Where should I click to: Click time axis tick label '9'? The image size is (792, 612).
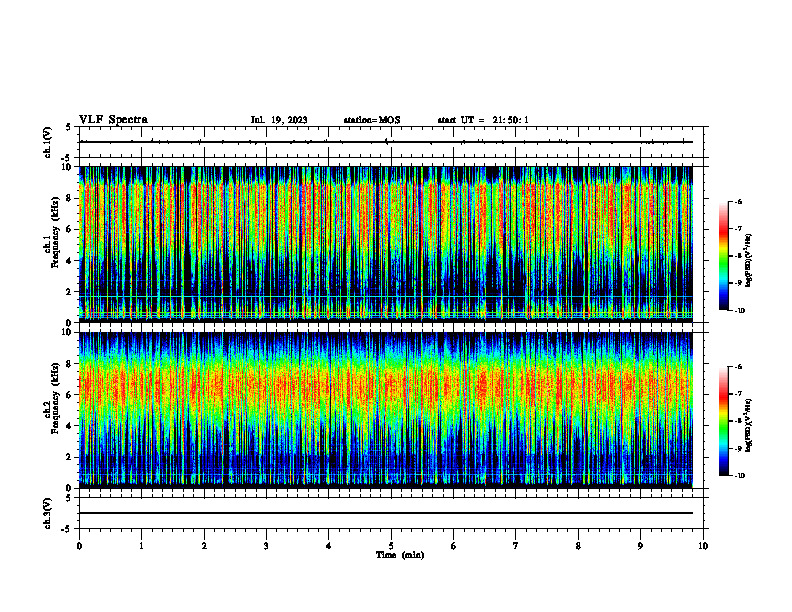[x=640, y=546]
